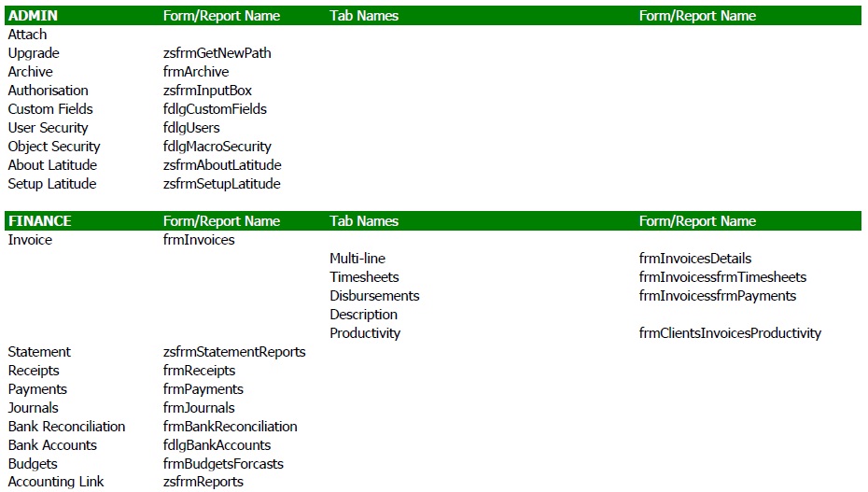This screenshot has height=492, width=868.
Task: Select the Timesheets tab name
Action: [x=364, y=277]
